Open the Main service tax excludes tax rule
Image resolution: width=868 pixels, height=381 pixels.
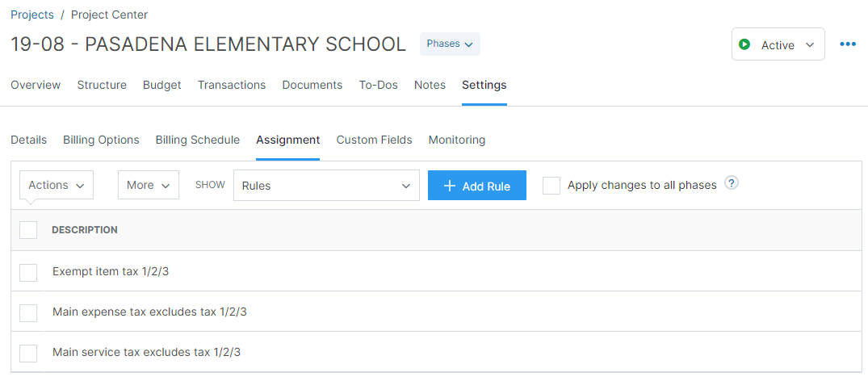pos(147,352)
